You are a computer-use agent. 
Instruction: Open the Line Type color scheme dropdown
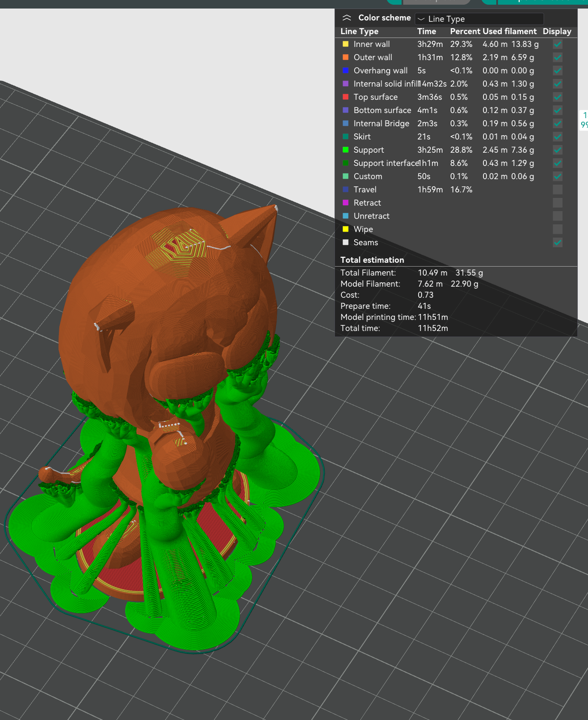pos(479,19)
